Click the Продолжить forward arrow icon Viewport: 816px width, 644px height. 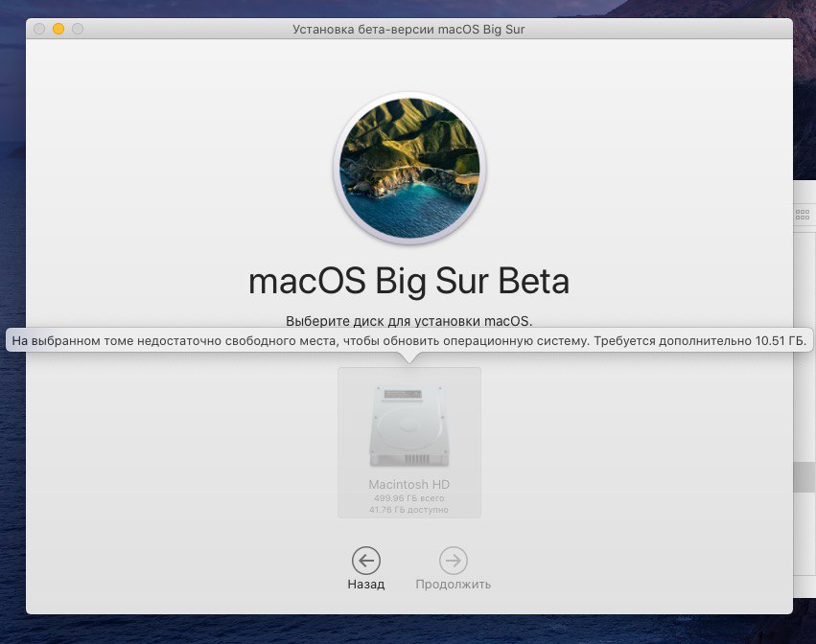coord(454,561)
